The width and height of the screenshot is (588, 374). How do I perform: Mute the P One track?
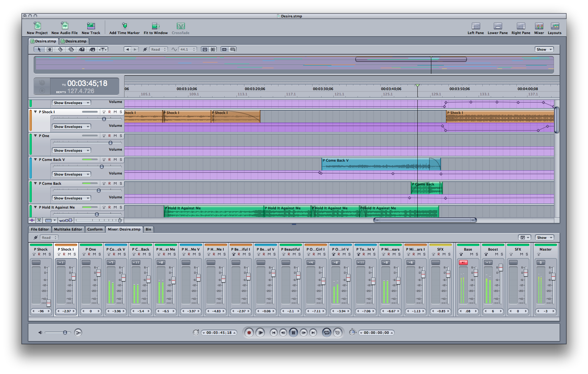115,136
